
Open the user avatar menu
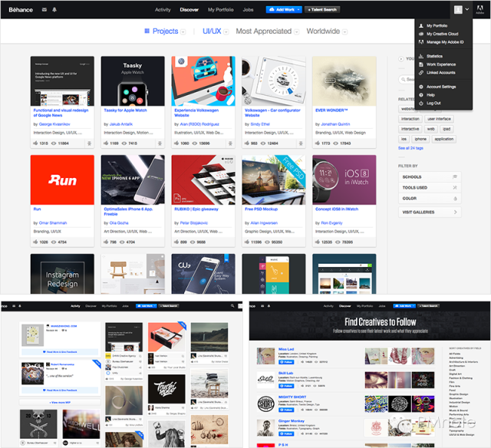point(458,10)
